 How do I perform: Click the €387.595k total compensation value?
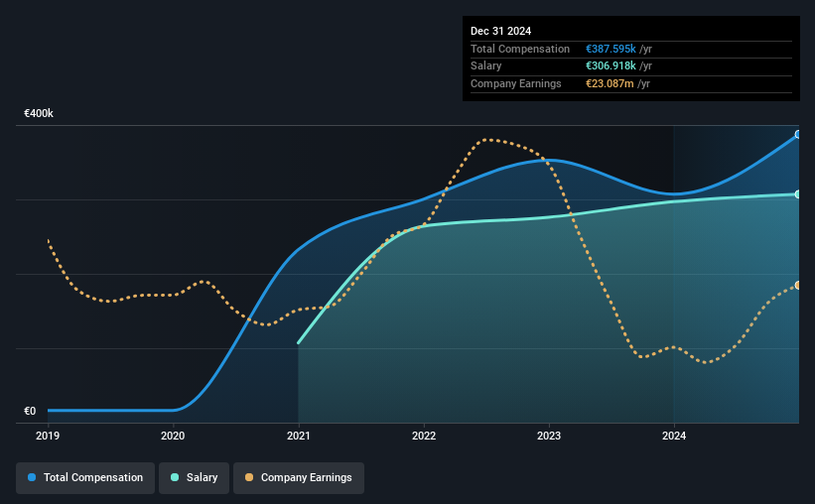point(611,49)
